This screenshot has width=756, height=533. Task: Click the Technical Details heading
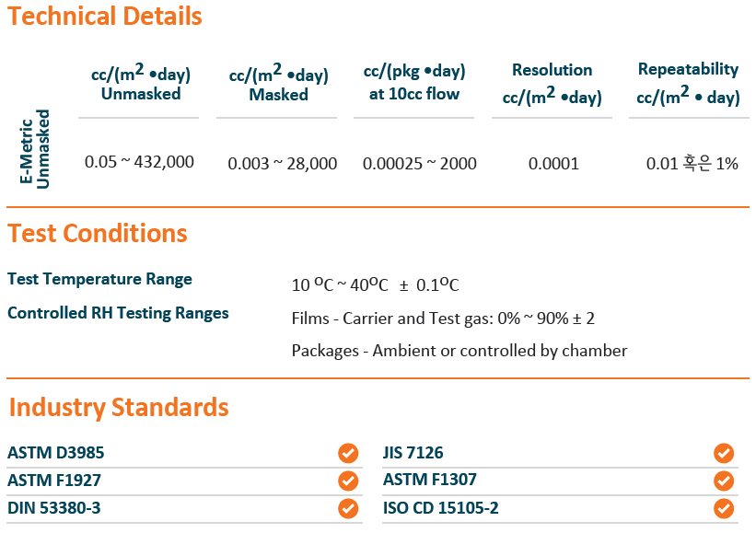pyautogui.click(x=105, y=16)
